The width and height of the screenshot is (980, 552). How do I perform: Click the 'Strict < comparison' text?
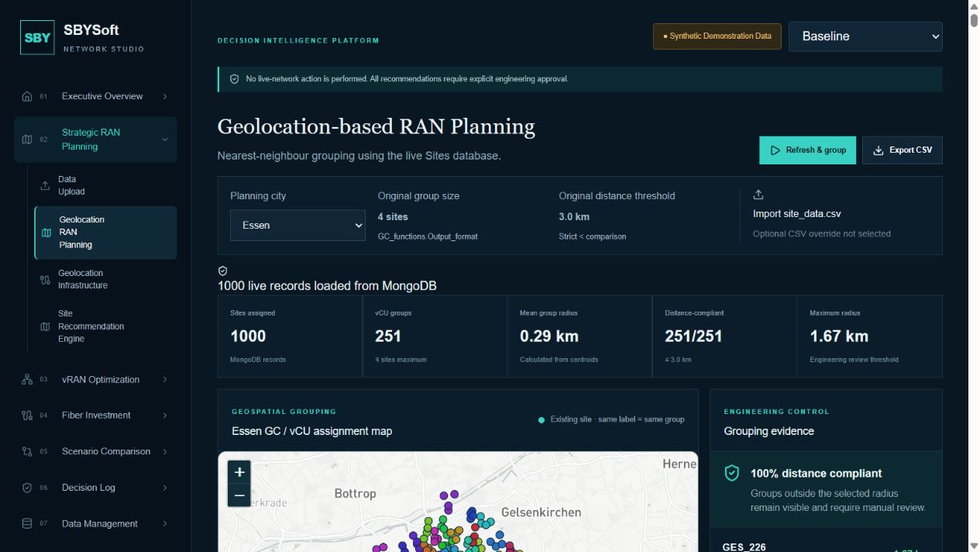[x=593, y=236]
